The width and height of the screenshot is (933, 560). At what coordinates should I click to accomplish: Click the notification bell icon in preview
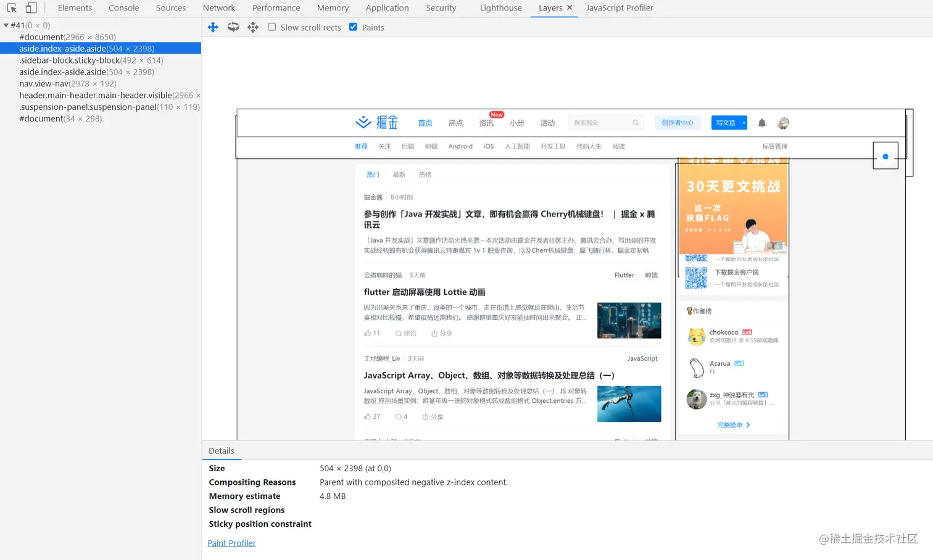(x=762, y=123)
